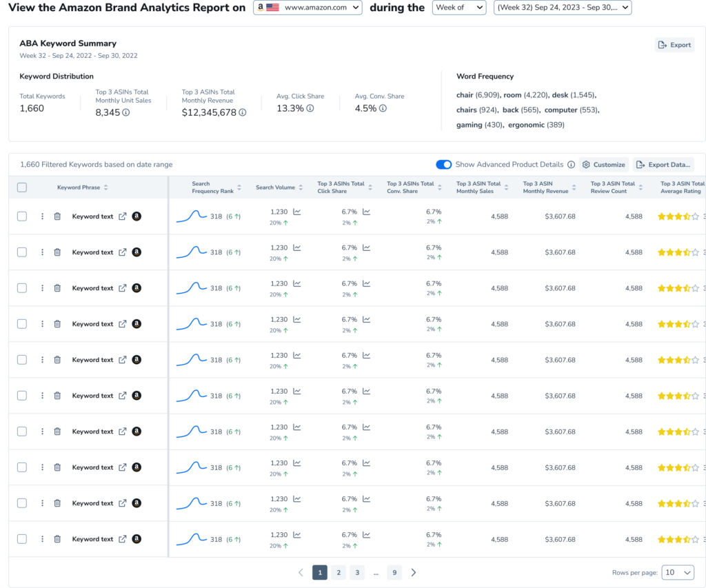
Task: Click the word 'gaming' in Word Frequency
Action: click(x=469, y=125)
